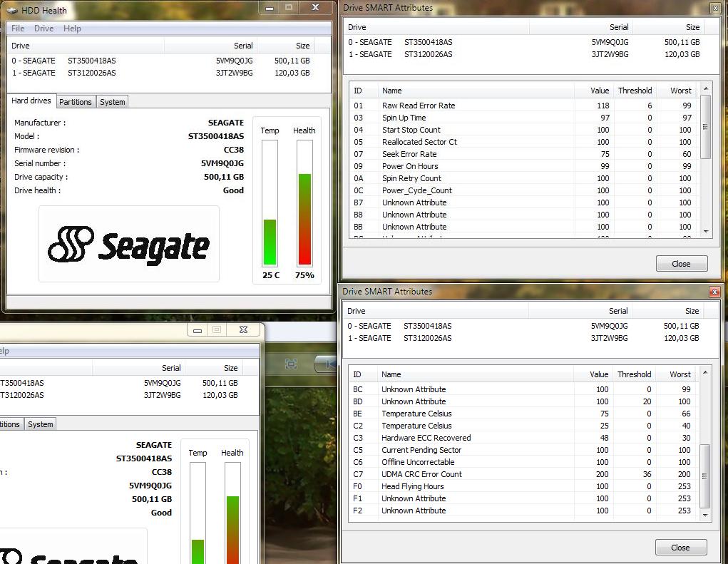Select drive 1 ST3120026AS in upper HDD Health window
This screenshot has height=564, width=728.
(x=160, y=73)
